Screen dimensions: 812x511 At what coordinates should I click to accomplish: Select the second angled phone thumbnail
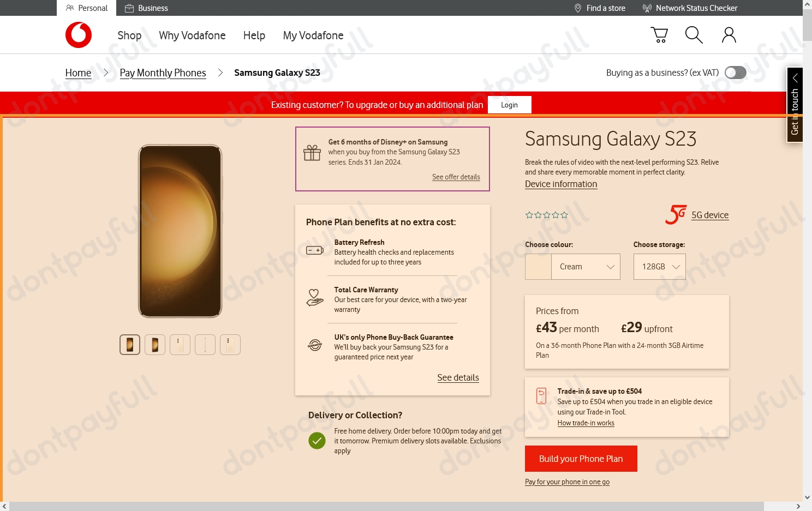(x=155, y=345)
